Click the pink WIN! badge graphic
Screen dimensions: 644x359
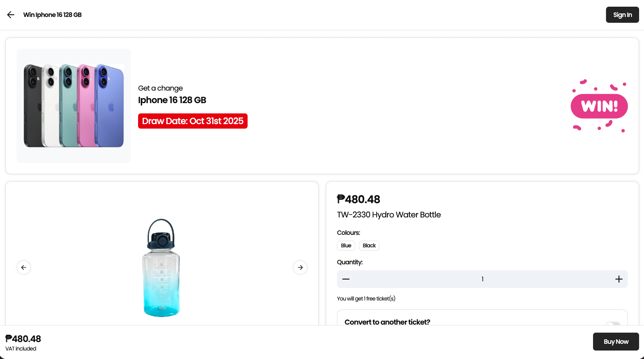pos(599,106)
